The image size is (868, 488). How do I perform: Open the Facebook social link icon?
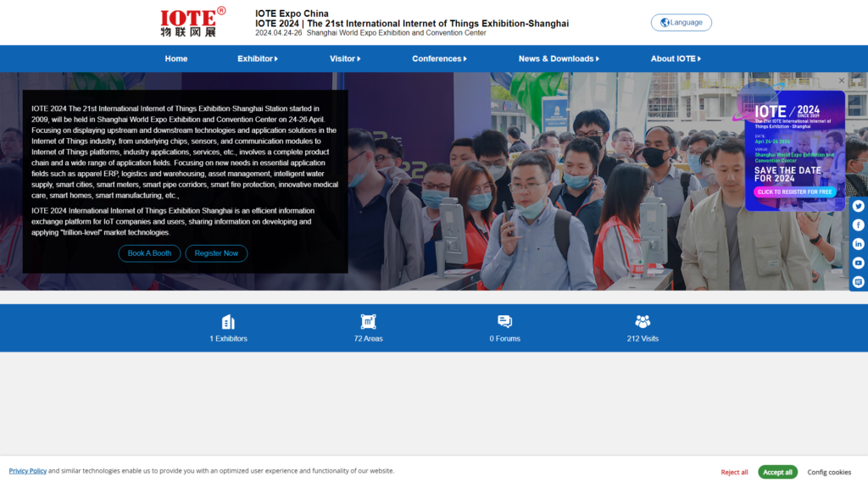(858, 225)
